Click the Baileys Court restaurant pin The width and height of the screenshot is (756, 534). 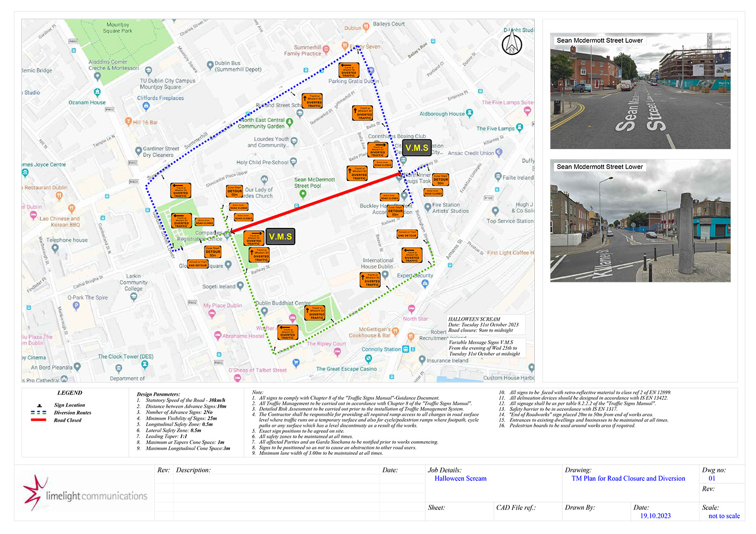(x=367, y=26)
